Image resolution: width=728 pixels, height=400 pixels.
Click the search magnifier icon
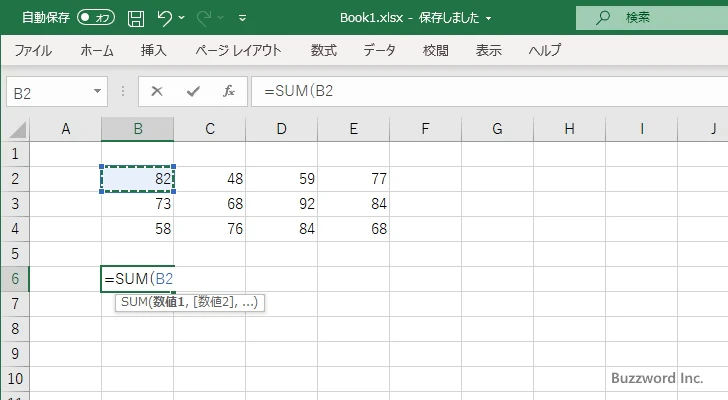pyautogui.click(x=602, y=18)
